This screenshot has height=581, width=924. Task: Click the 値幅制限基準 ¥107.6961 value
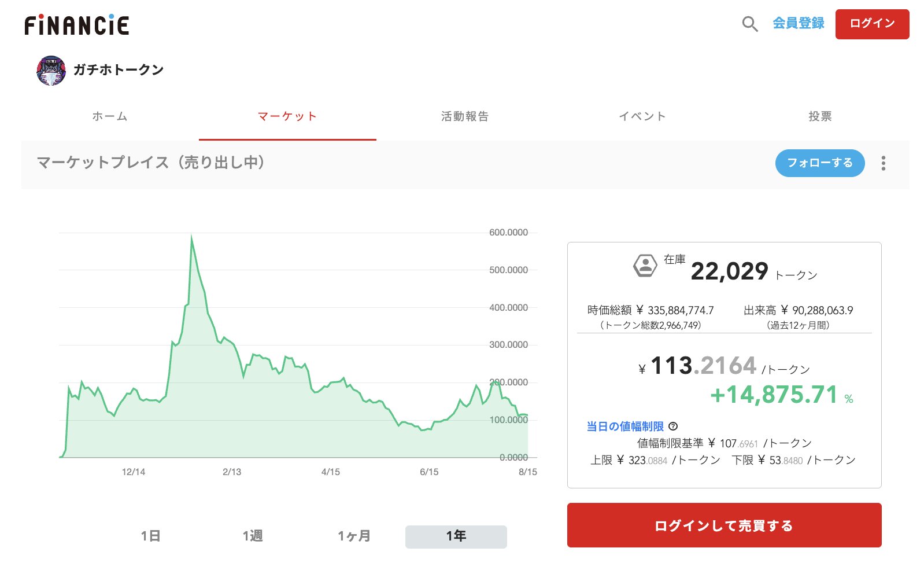tap(725, 443)
